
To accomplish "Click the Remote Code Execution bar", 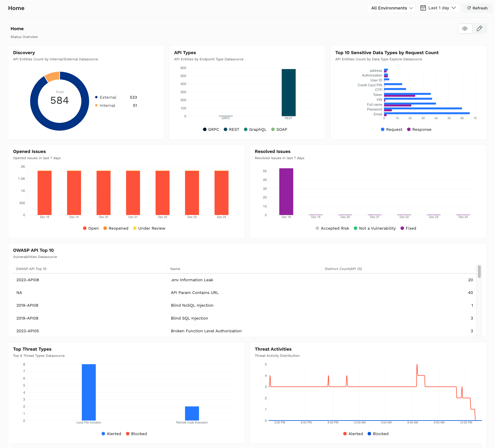I will coord(192,413).
